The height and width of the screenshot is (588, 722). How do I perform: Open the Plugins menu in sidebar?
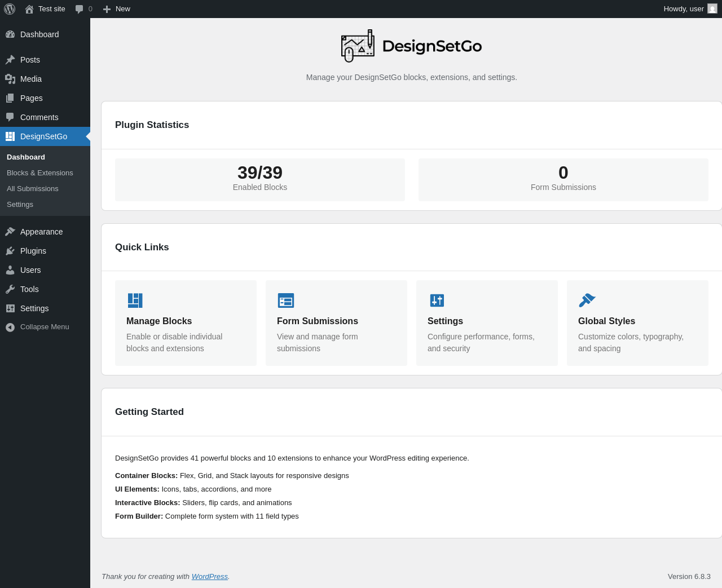click(33, 251)
